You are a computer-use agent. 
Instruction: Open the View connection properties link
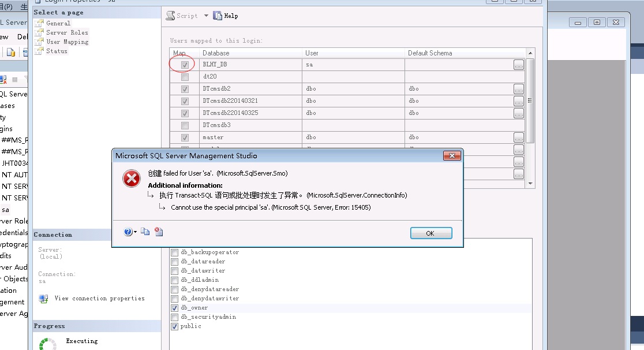99,299
